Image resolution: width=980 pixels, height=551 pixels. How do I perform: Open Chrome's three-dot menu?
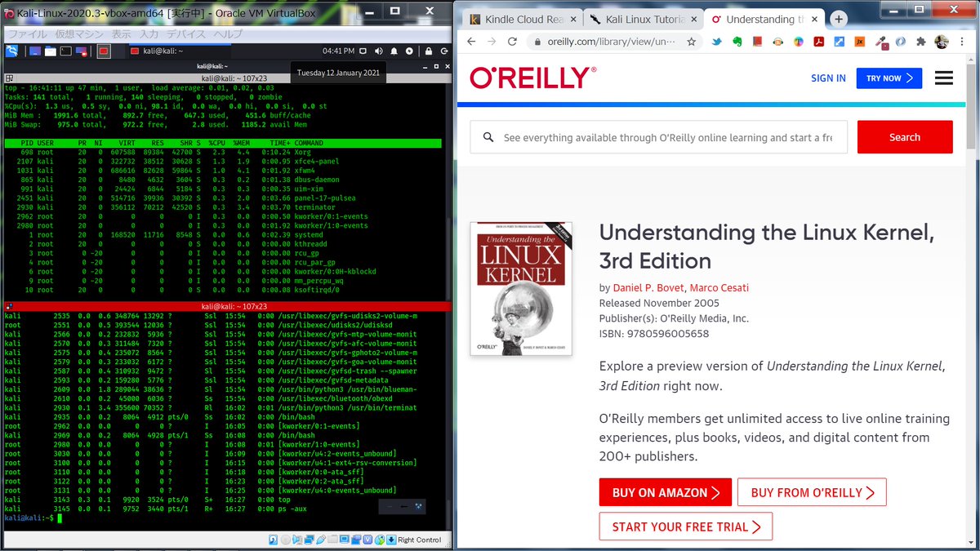pyautogui.click(x=962, y=42)
